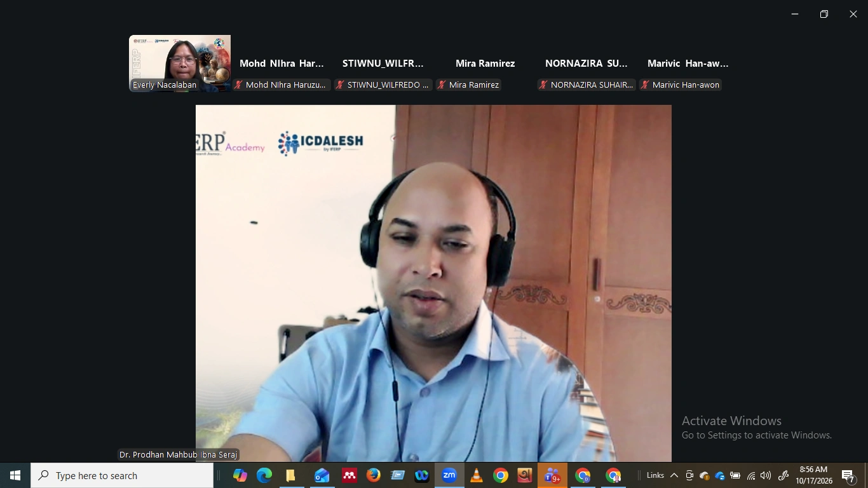Click muted mic icon beside Marivic Han-awon
The width and height of the screenshot is (868, 488).
645,85
